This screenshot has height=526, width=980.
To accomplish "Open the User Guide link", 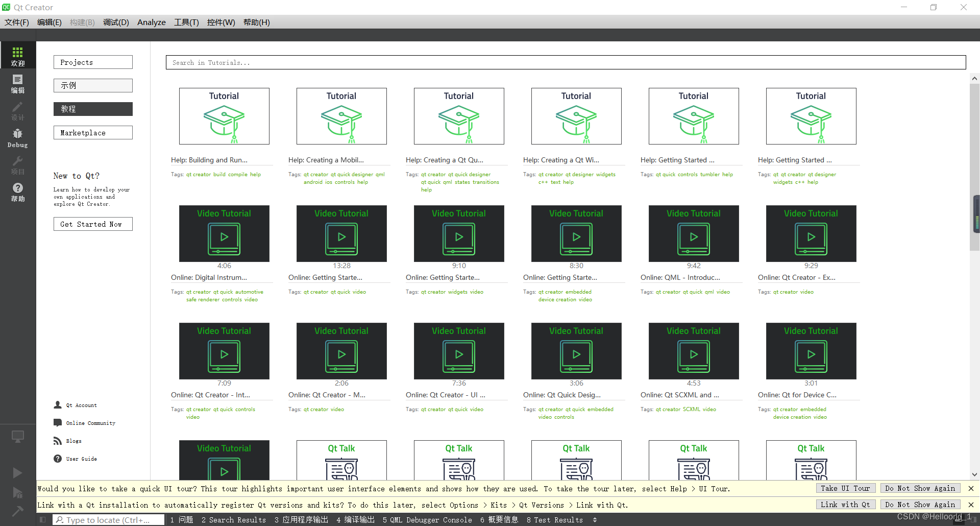I will tap(76, 459).
